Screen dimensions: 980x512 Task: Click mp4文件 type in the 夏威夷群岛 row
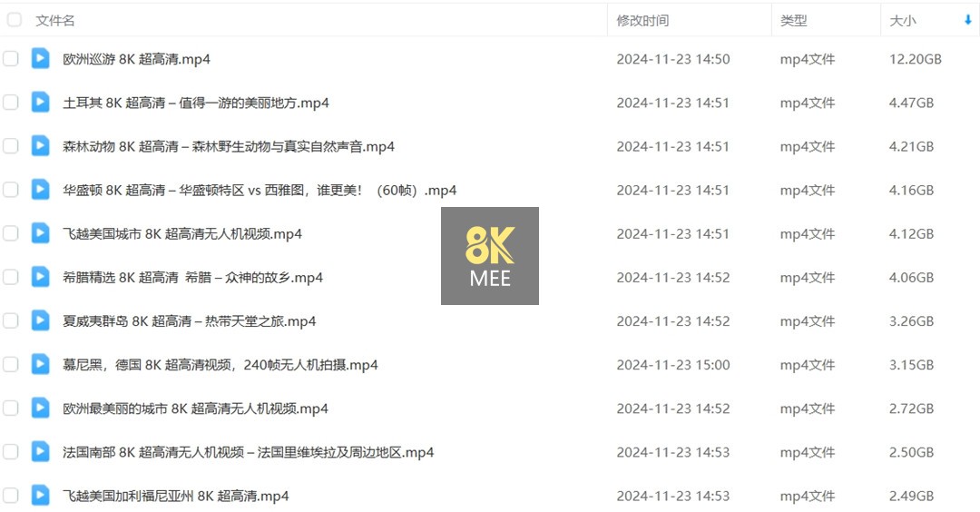coord(808,321)
